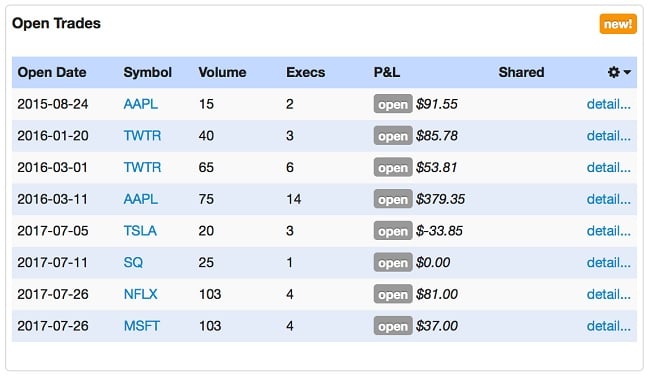Click the Execs column header

click(306, 72)
